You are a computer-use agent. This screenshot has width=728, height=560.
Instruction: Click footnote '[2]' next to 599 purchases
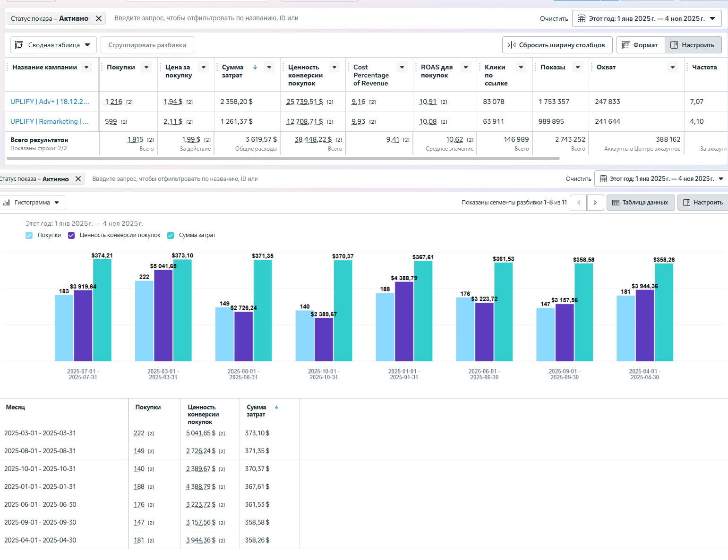[124, 122]
